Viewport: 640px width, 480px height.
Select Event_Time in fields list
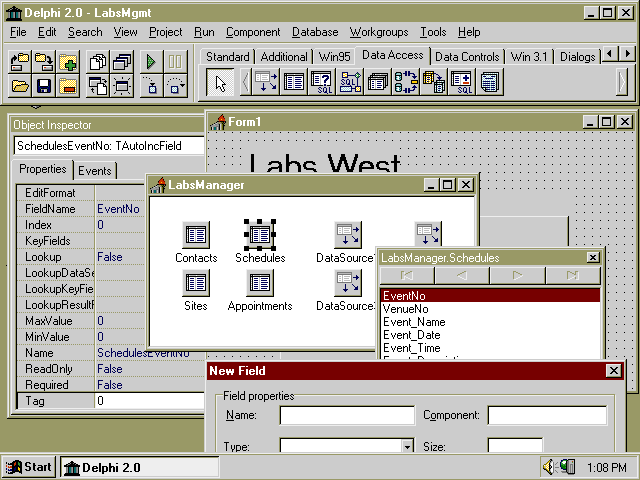click(x=490, y=348)
